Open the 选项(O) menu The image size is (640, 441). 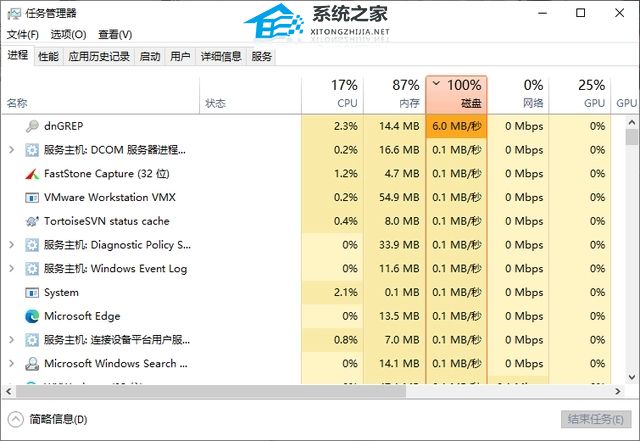tap(68, 34)
